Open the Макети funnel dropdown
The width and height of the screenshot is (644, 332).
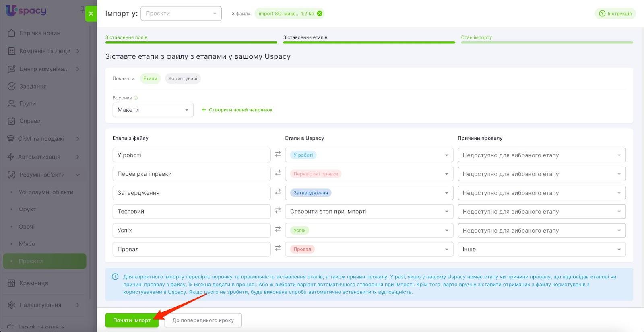153,110
